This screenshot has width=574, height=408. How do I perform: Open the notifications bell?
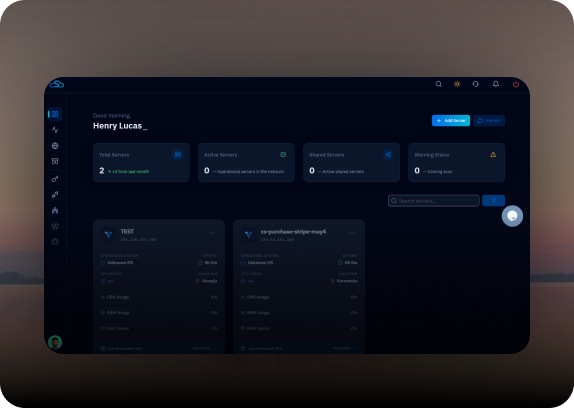click(496, 84)
